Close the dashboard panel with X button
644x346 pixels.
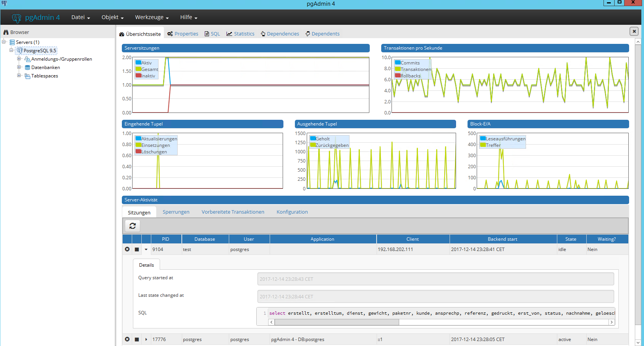click(x=634, y=31)
